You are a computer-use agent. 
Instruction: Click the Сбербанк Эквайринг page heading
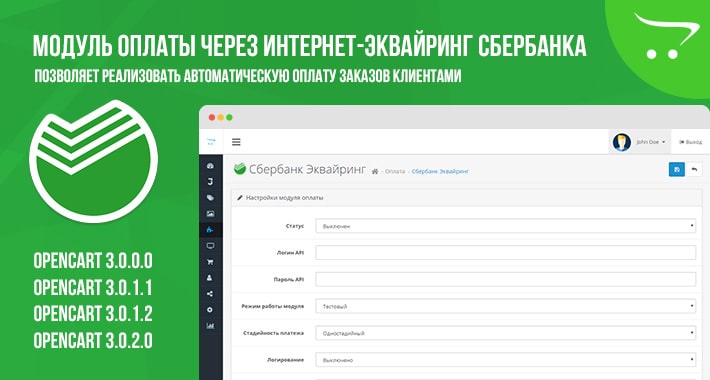pyautogui.click(x=307, y=169)
